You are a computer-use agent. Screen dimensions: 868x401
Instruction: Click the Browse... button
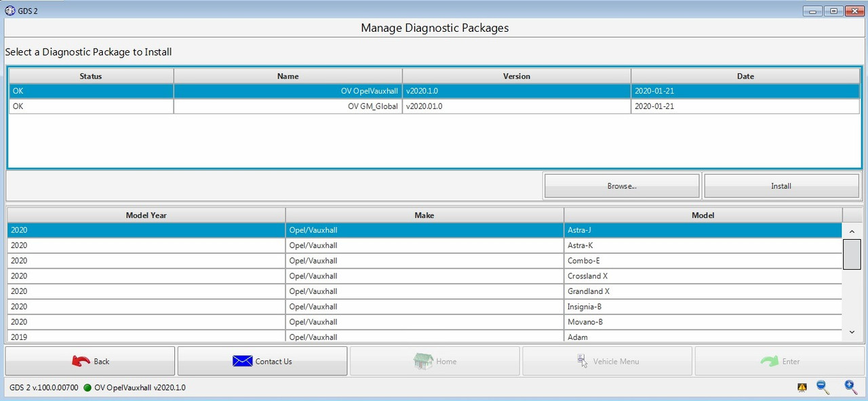pos(621,186)
